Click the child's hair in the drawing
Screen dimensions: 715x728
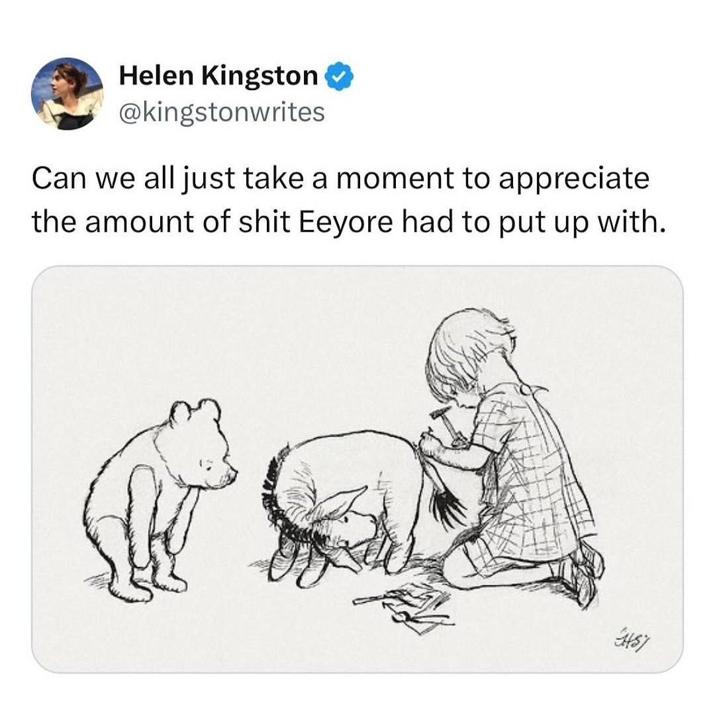point(463,351)
